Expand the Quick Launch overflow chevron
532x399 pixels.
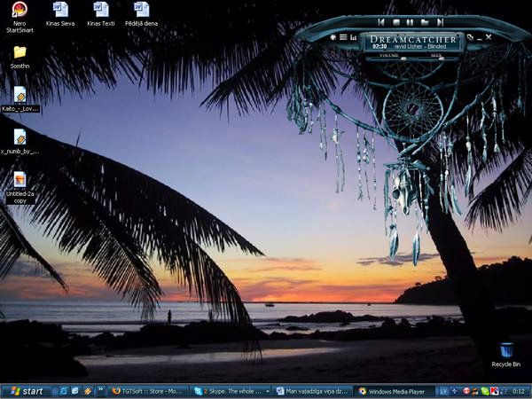click(100, 389)
